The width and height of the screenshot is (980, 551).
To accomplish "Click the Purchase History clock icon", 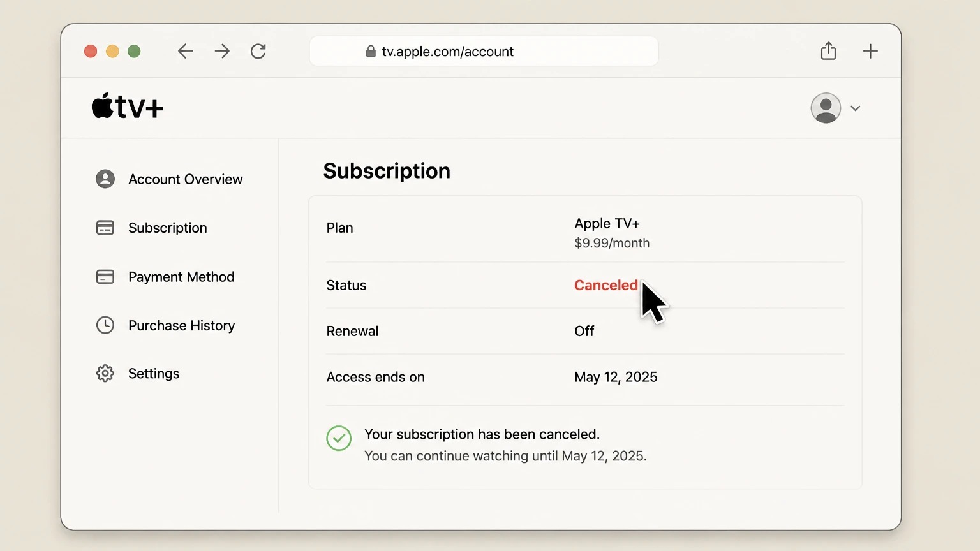I will tap(105, 325).
